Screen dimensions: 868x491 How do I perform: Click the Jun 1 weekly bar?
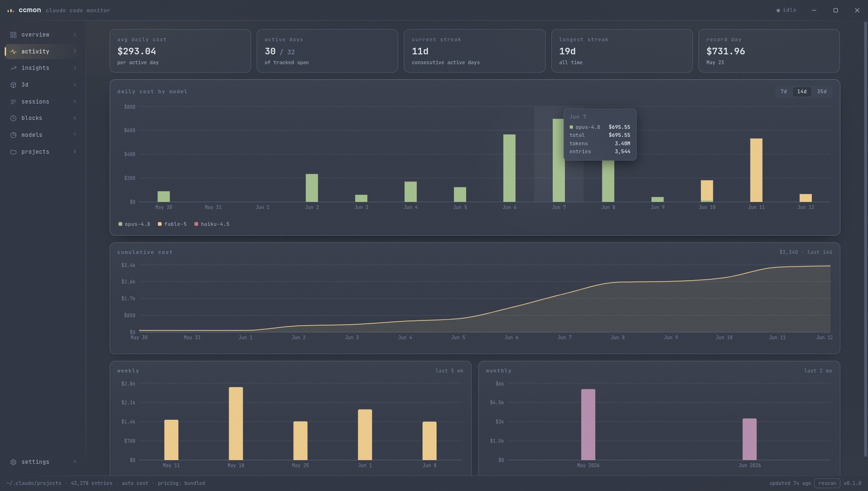click(x=365, y=435)
